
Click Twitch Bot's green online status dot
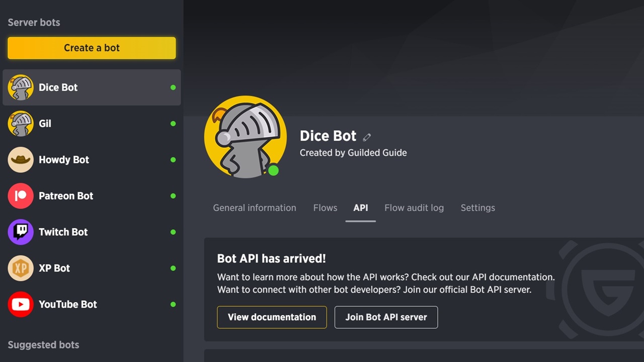coord(173,232)
